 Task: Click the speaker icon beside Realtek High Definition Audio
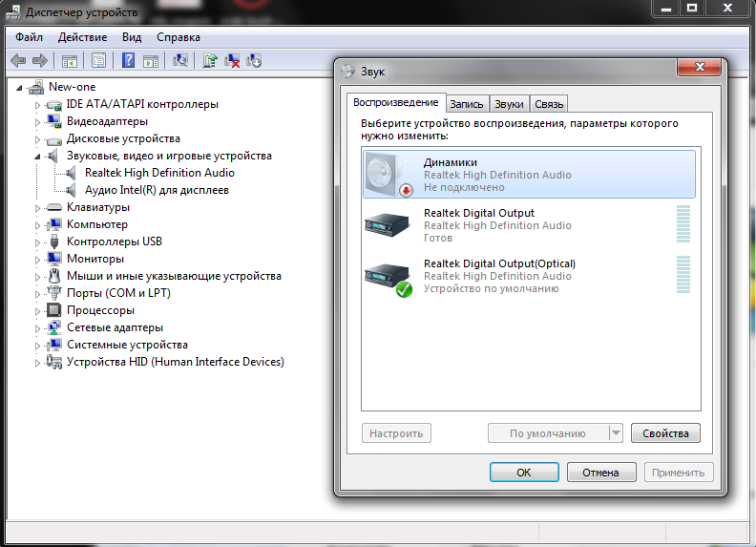pyautogui.click(x=71, y=173)
